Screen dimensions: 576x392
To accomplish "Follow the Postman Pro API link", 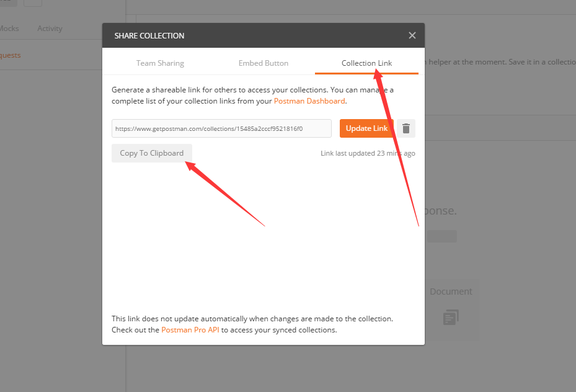I will pos(190,329).
